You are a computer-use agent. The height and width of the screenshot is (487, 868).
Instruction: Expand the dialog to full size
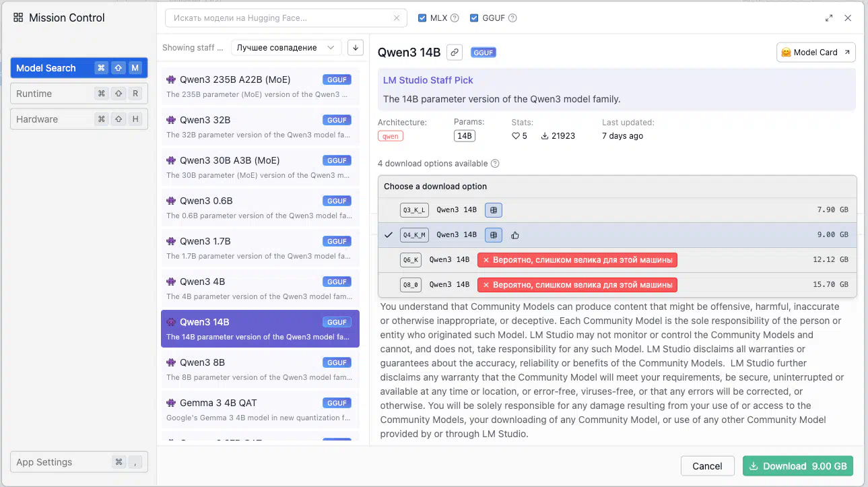click(829, 18)
